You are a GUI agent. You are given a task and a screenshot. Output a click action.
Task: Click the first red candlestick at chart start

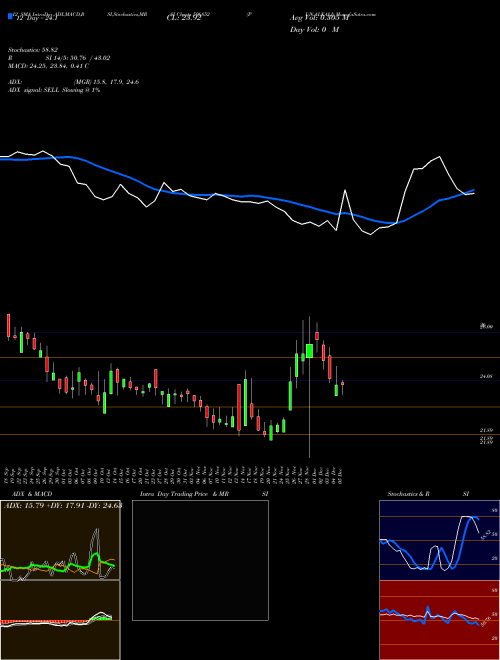[8, 325]
